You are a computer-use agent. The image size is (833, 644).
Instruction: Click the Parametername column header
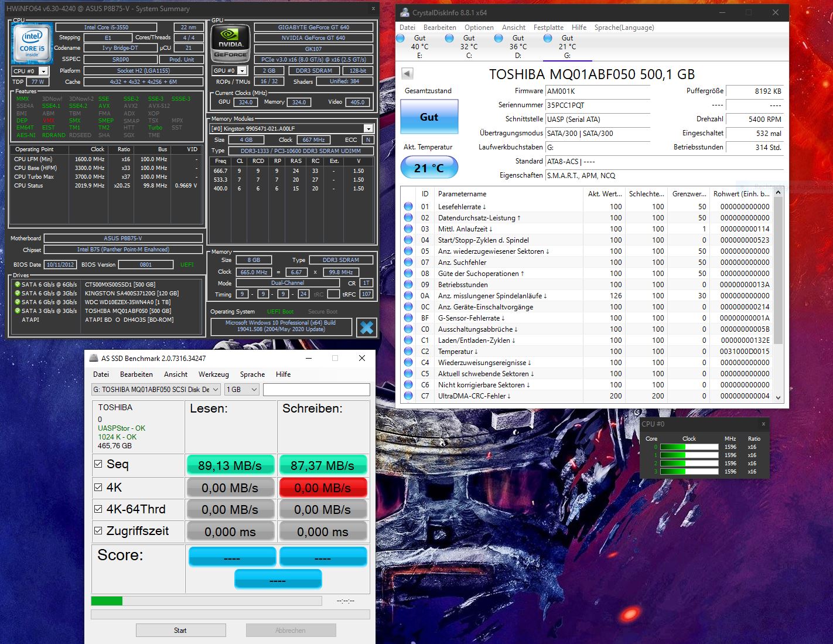click(508, 193)
